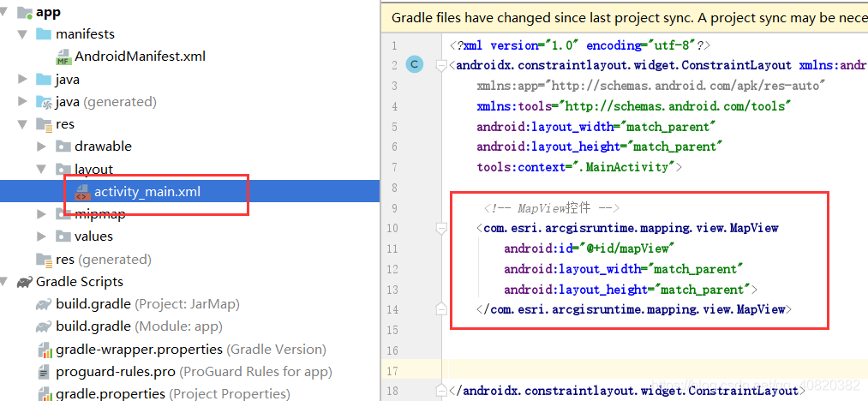The image size is (868, 401).
Task: Click the gradle-wrapper.properties file icon
Action: click(x=45, y=350)
